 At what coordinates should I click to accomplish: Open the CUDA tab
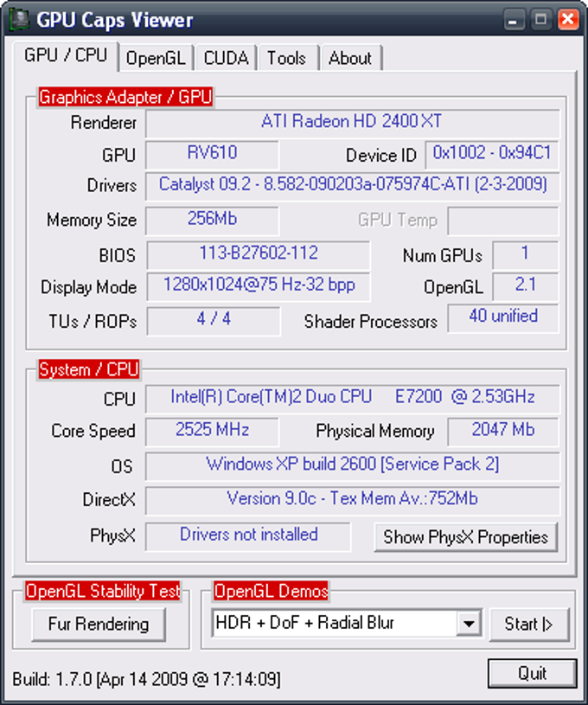(226, 58)
